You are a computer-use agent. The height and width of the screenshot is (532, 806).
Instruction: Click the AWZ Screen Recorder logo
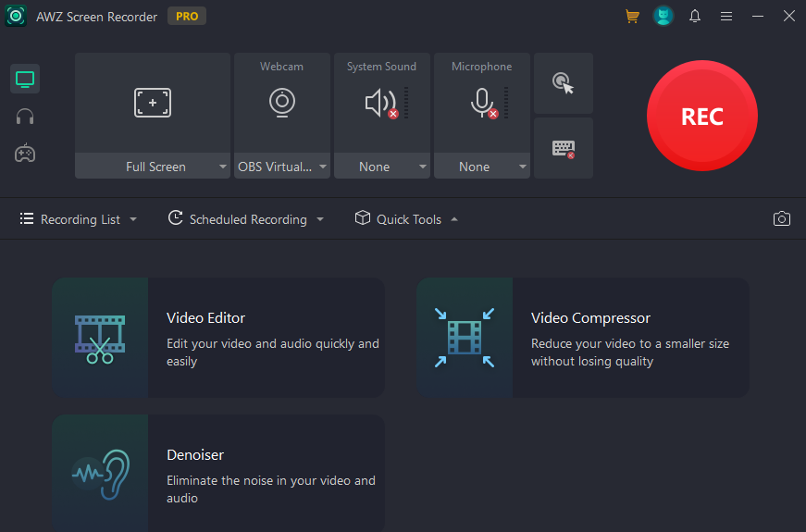pyautogui.click(x=16, y=17)
